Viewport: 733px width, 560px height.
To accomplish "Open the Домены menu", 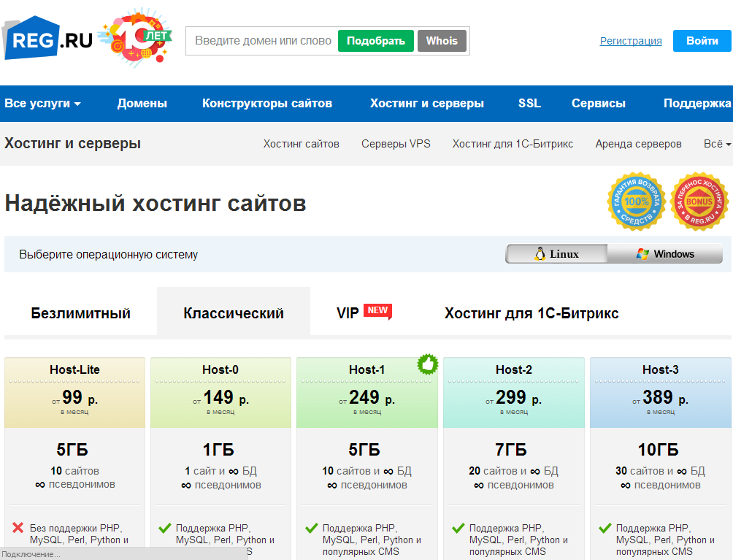I will (142, 103).
